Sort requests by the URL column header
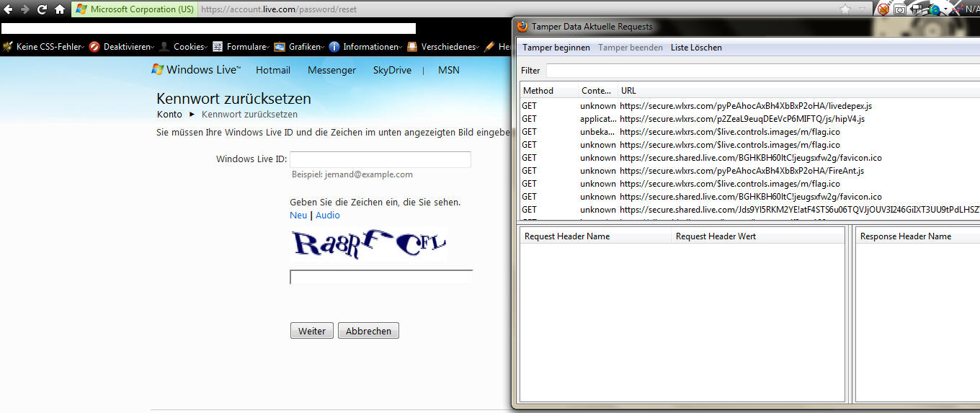Viewport: 980px width, 413px height. point(798,91)
